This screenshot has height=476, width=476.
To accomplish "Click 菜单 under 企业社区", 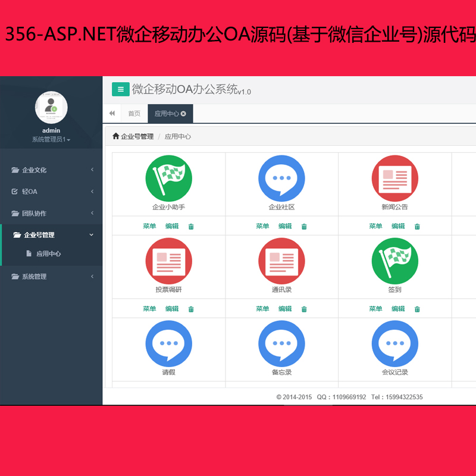I will coord(262,226).
